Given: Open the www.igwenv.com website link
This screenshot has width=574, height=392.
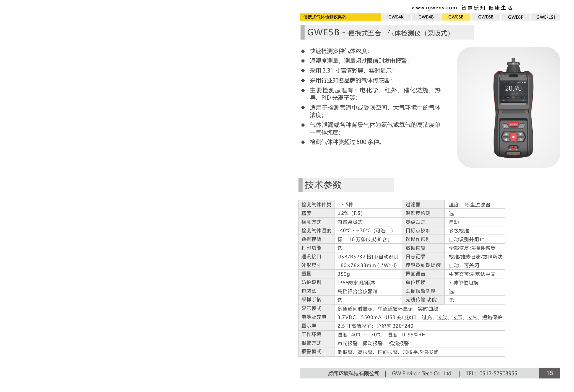Looking at the screenshot, I should coord(434,8).
